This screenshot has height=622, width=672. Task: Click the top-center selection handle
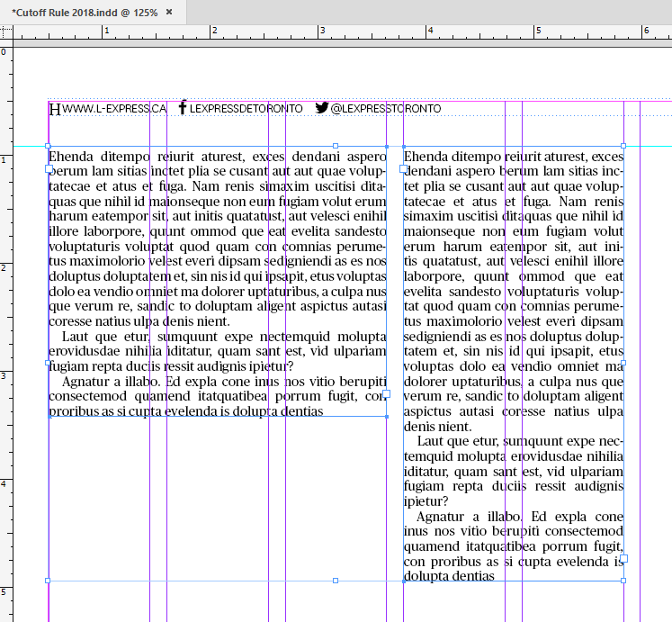(x=336, y=146)
